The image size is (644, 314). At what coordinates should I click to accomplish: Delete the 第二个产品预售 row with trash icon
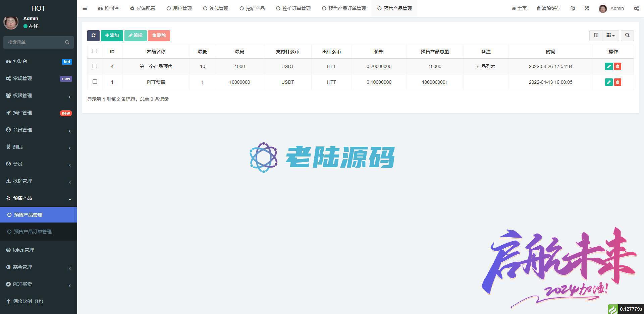tap(618, 66)
